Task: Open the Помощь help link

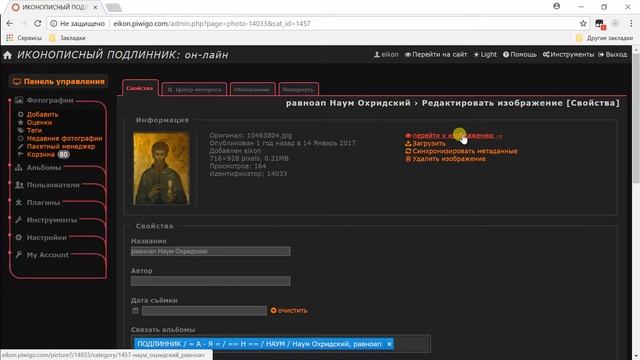Action: [x=520, y=54]
